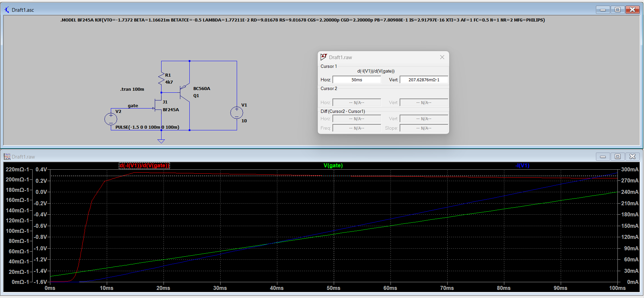The image size is (644, 298).
Task: Click the 0.0V label on voltage axis
Action: (x=41, y=192)
